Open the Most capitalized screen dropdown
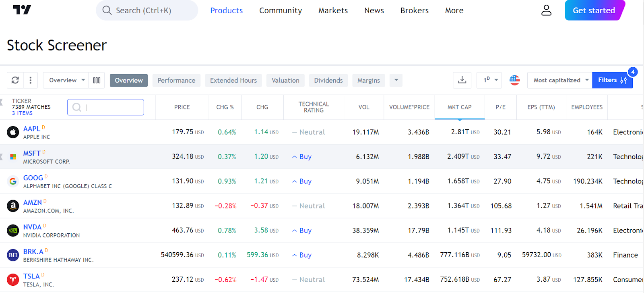644x293 pixels. coord(560,80)
